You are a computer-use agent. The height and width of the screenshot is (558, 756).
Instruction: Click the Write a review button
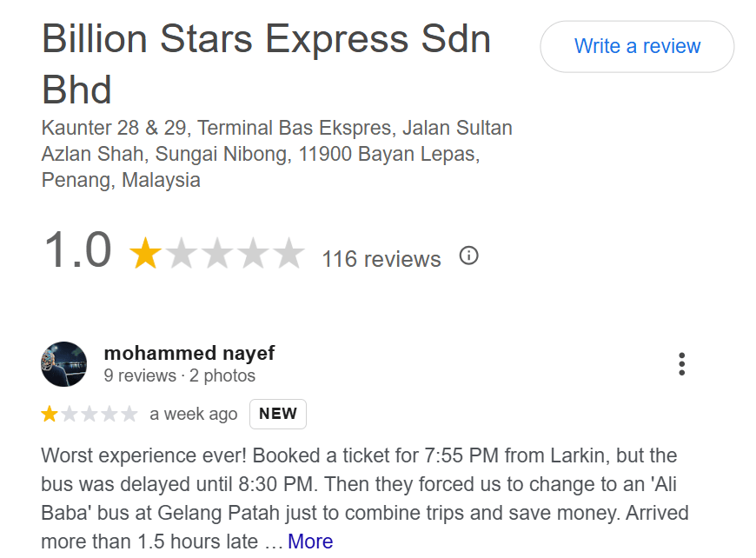tap(637, 46)
